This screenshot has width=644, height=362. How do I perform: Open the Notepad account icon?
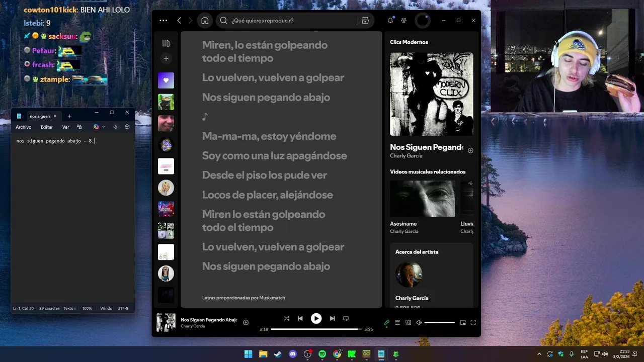tap(116, 127)
